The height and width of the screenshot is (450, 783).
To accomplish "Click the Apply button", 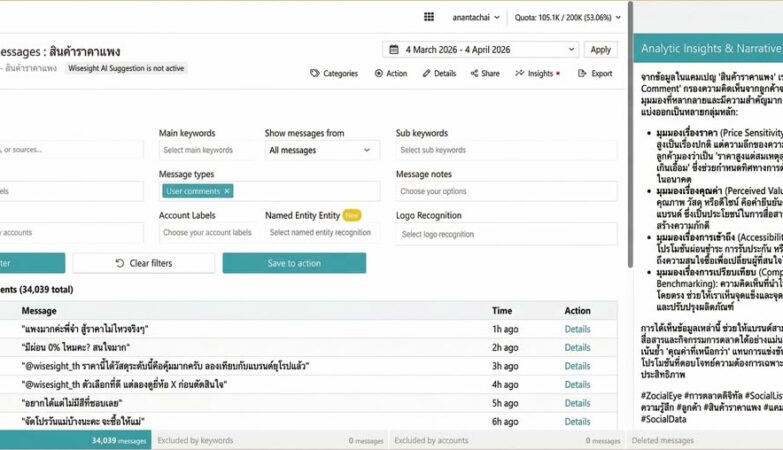I will (x=600, y=49).
